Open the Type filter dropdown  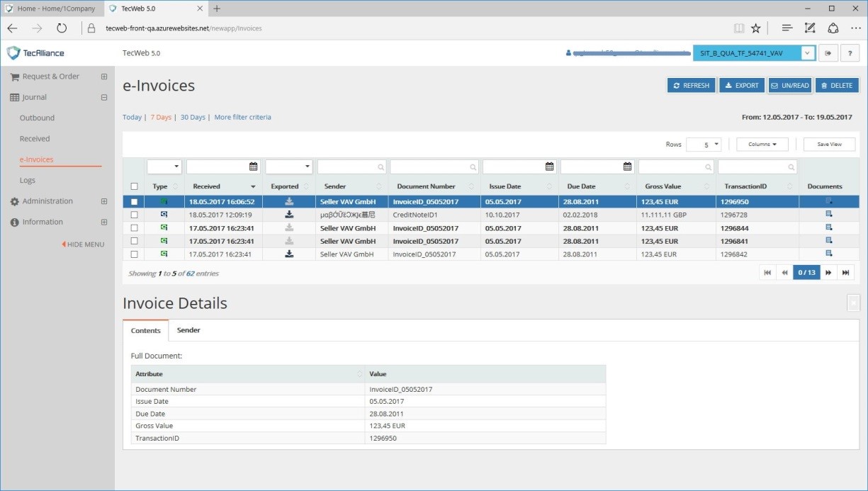pyautogui.click(x=164, y=167)
